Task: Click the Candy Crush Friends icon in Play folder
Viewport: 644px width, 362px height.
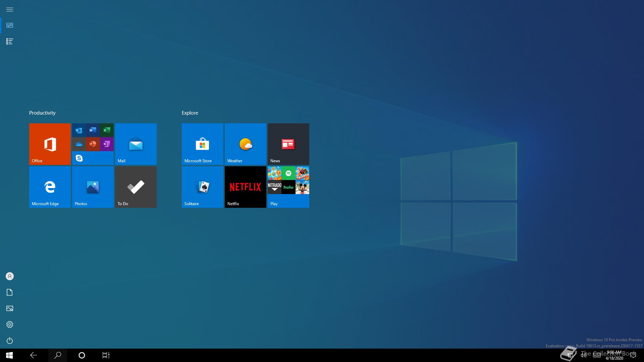Action: point(302,173)
